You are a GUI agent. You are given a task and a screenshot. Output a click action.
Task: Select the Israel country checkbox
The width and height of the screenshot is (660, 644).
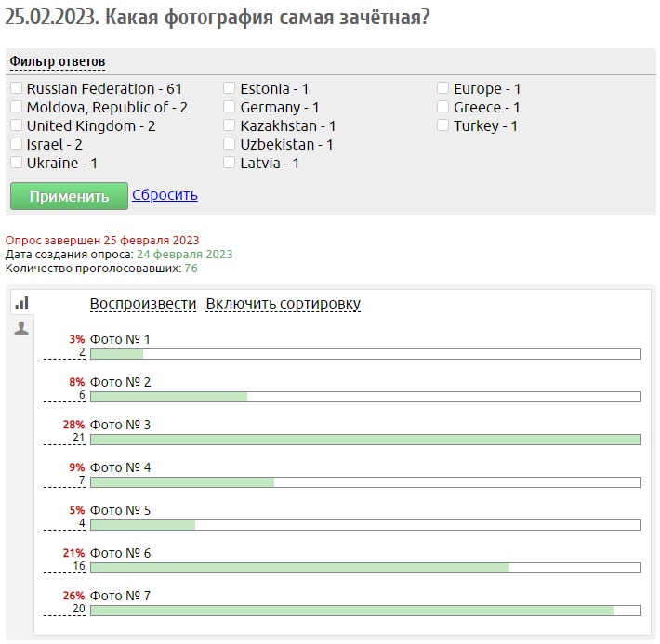click(x=17, y=144)
